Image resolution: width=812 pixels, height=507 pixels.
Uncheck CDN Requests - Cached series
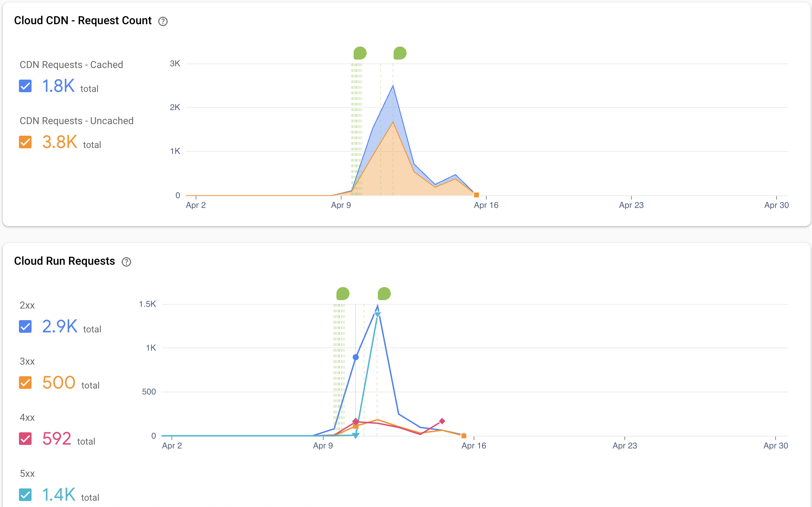(25, 86)
